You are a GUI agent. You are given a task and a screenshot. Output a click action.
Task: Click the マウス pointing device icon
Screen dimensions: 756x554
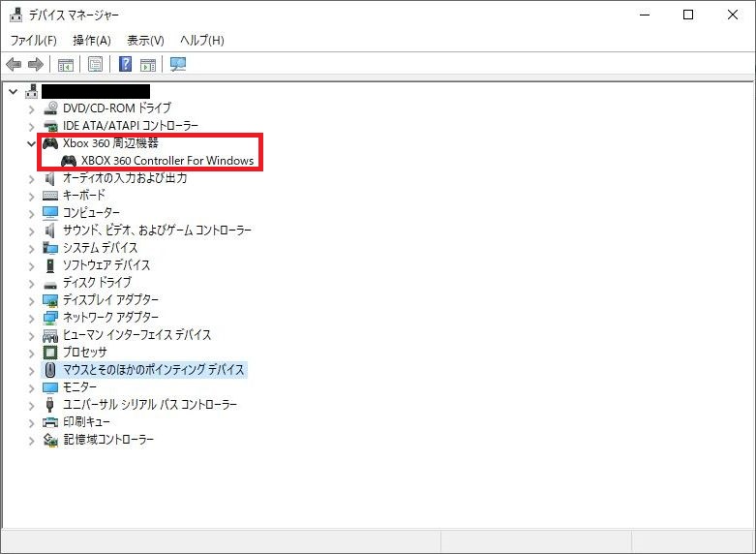coord(50,370)
